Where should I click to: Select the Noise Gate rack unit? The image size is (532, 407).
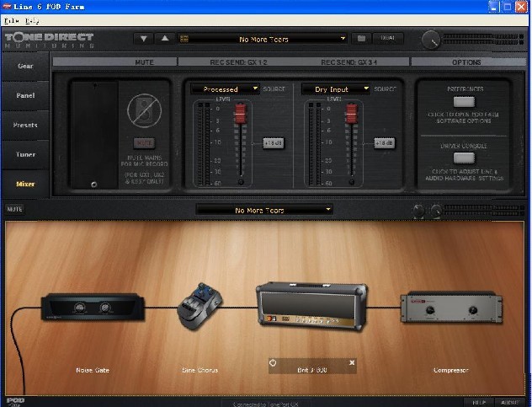coord(93,307)
